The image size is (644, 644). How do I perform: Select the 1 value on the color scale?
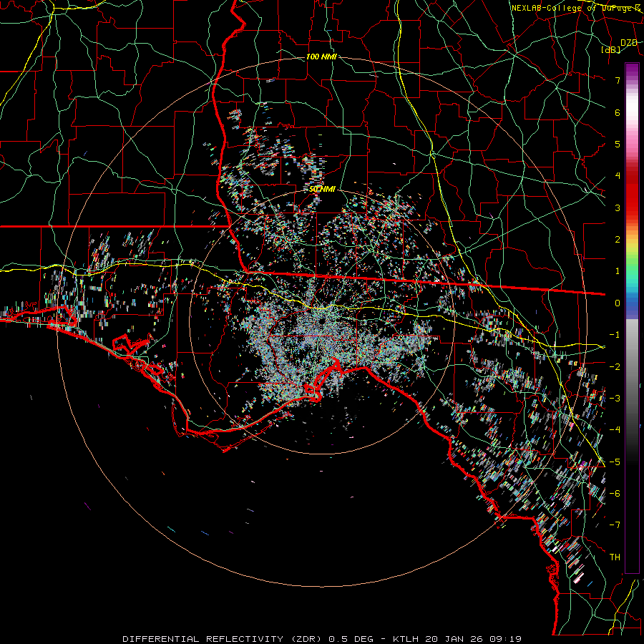pyautogui.click(x=618, y=271)
